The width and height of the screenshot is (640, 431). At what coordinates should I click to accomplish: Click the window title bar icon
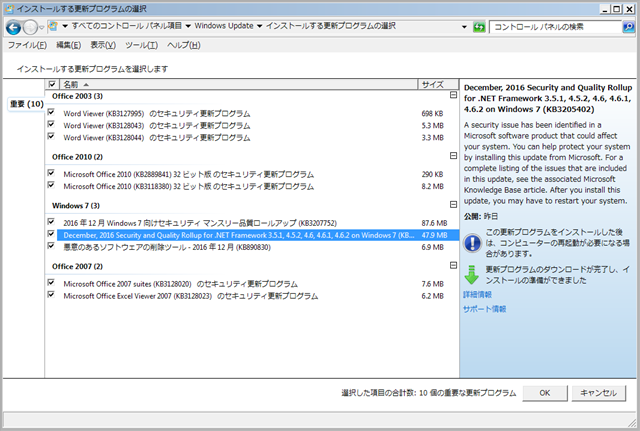[x=9, y=9]
